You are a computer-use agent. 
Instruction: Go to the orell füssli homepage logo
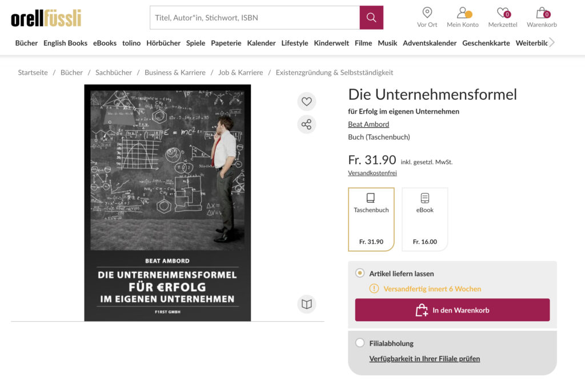46,18
